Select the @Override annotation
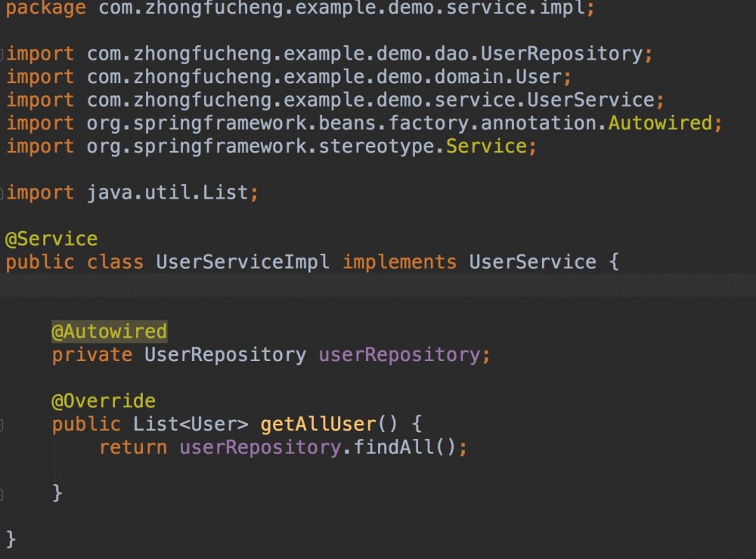756x559 pixels. [102, 400]
